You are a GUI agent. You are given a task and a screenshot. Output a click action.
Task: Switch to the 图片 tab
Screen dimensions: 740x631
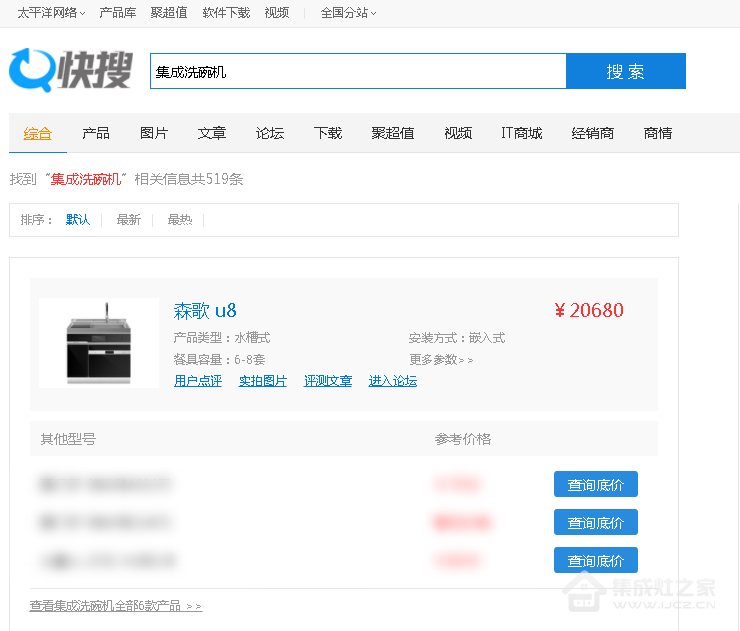(154, 134)
